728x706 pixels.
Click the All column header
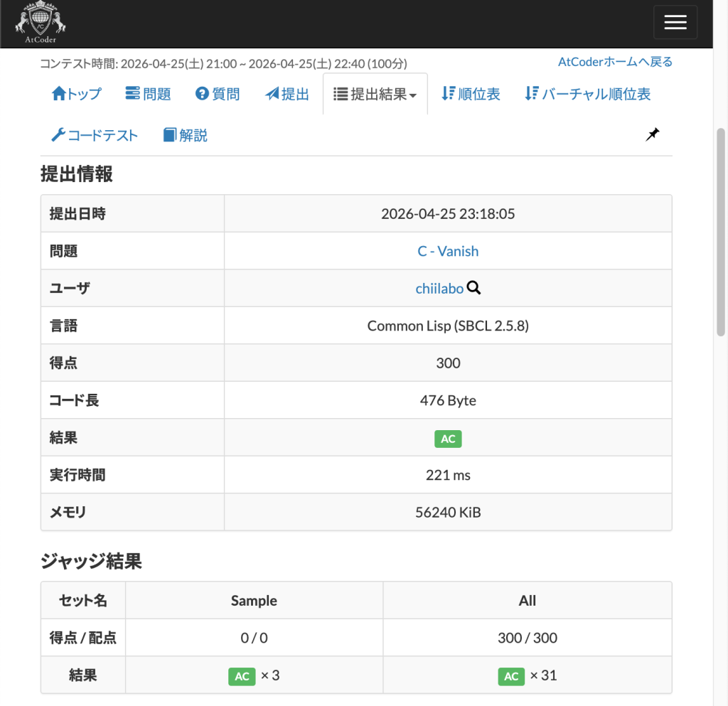[x=527, y=601]
